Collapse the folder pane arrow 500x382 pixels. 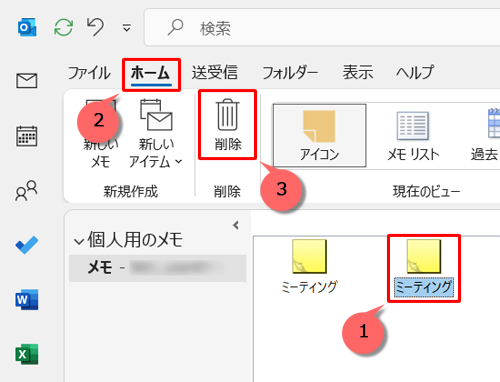pos(236,225)
